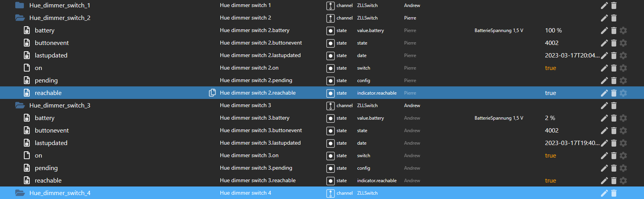Edit Hue dimmer switch 1 object
644x199 pixels.
tap(604, 5)
